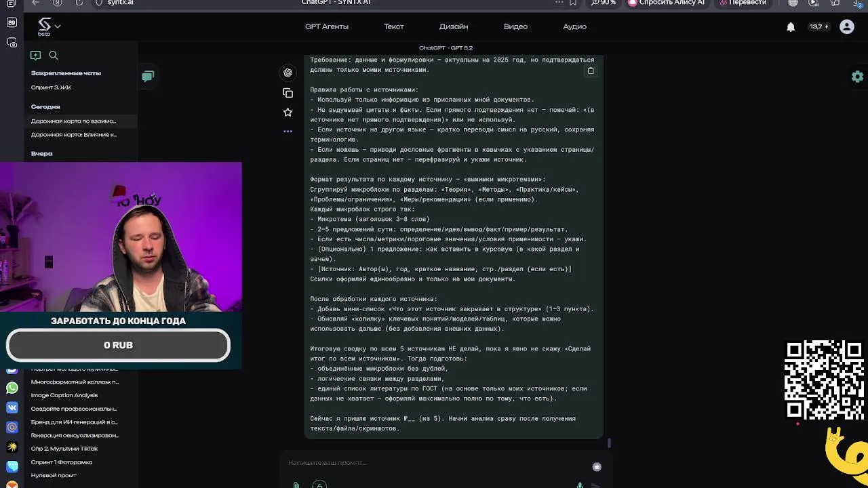Click the 13,7 energy balance badge
This screenshot has width=868, height=488.
tap(818, 26)
